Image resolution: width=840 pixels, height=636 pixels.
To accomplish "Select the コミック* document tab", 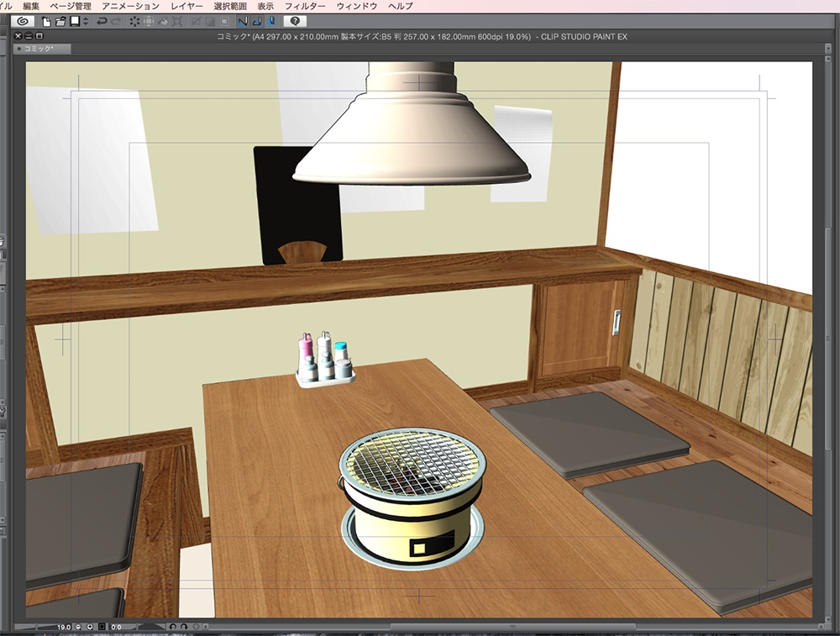I will [38, 49].
